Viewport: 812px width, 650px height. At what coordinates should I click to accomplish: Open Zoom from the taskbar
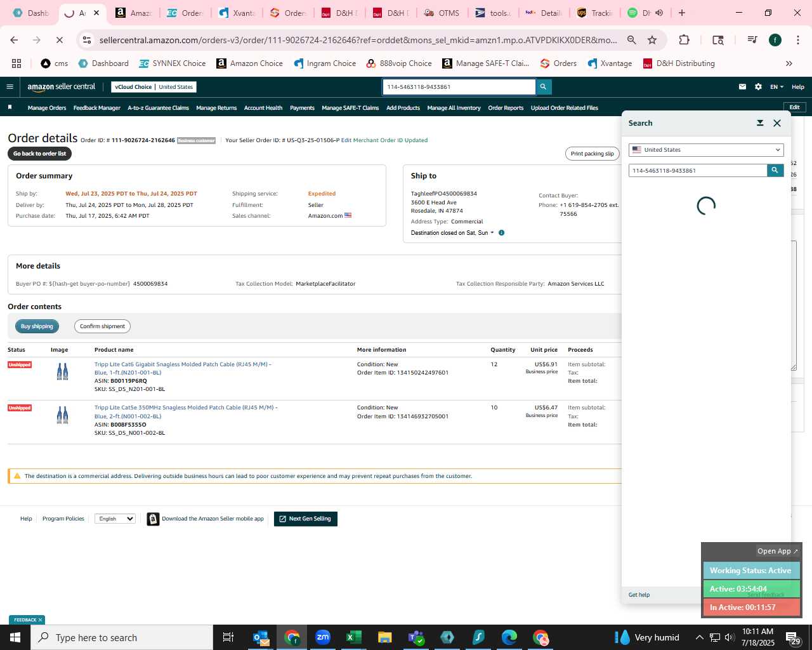pos(323,637)
